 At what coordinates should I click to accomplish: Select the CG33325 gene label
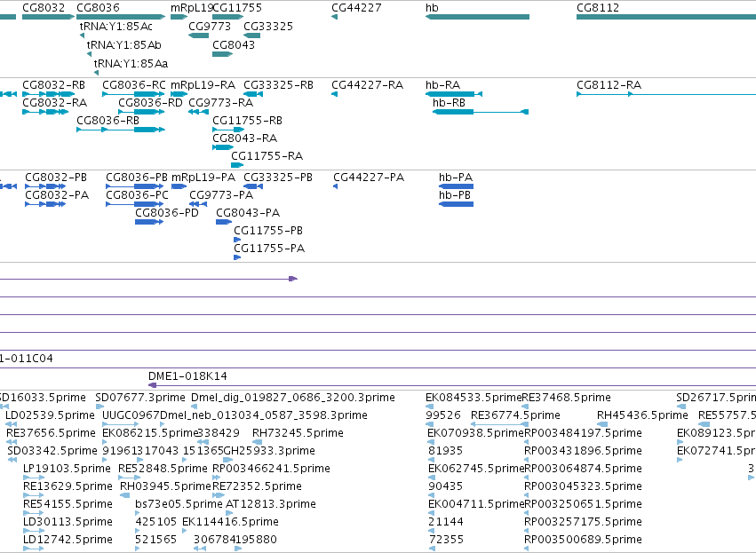(268, 27)
